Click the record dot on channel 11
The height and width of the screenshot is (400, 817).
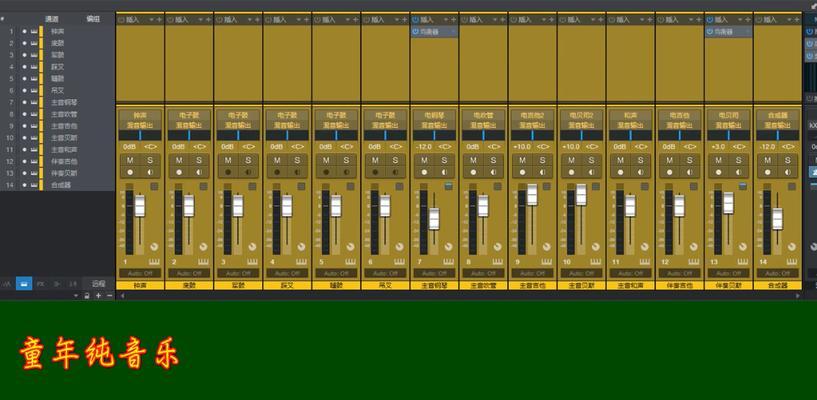coord(621,172)
